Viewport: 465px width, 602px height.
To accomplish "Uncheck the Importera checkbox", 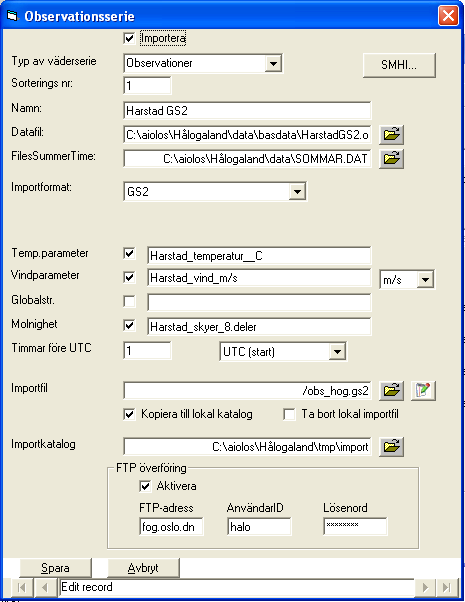I will [129, 38].
